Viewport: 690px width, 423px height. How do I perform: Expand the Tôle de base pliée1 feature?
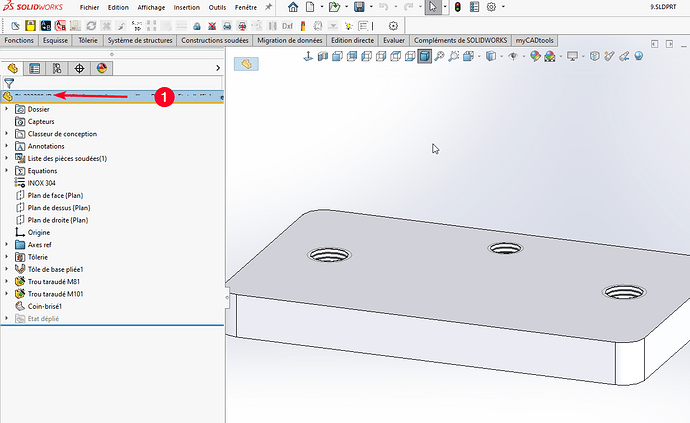pos(6,269)
